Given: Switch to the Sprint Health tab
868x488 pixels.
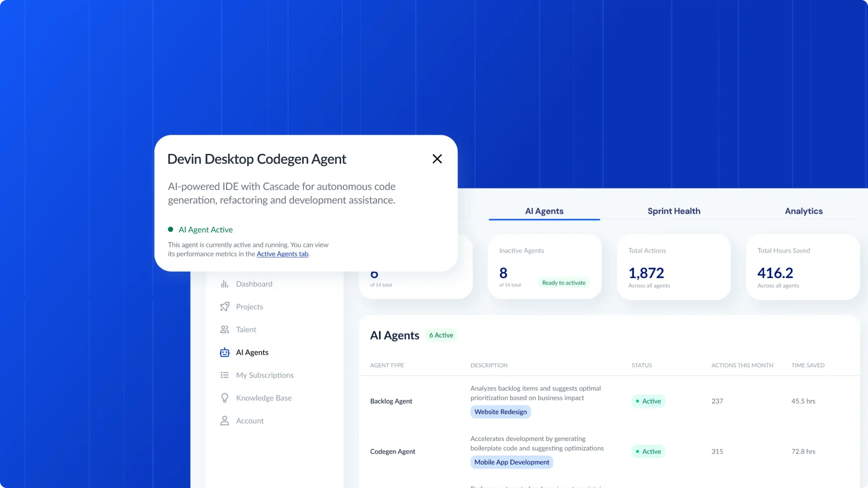Looking at the screenshot, I should tap(674, 211).
